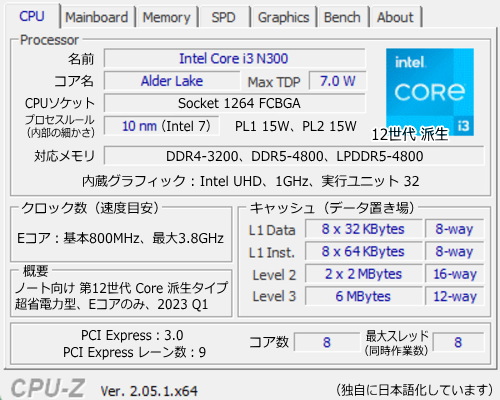Click the Level 3 6 MBytes value
500x400 pixels.
click(363, 296)
